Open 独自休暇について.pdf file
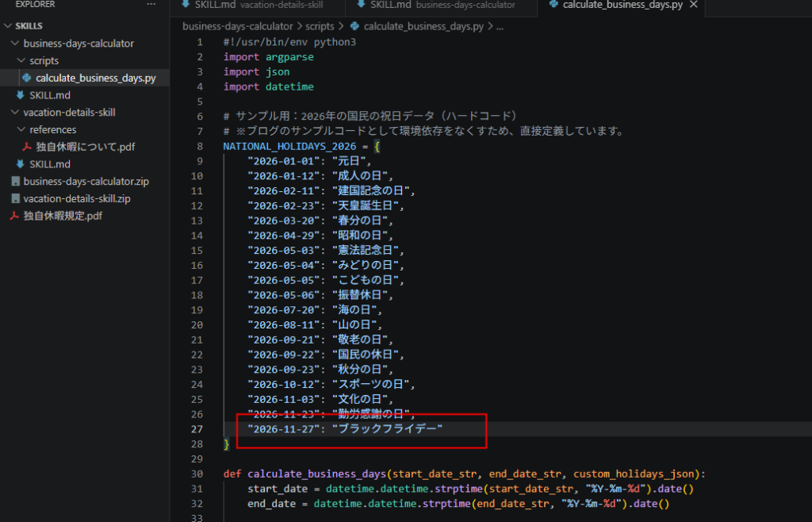The image size is (812, 522). tap(85, 147)
